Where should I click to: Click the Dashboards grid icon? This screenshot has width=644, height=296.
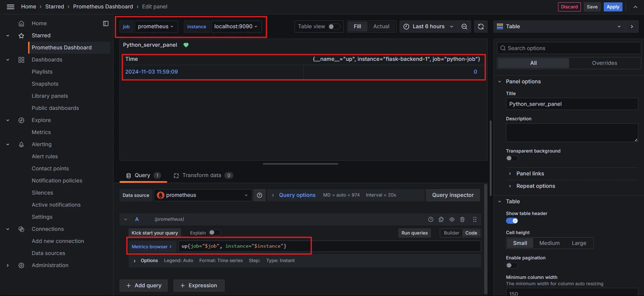[21, 60]
